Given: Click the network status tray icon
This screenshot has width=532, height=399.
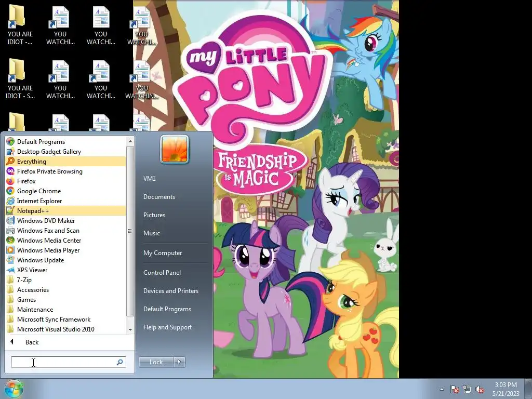Looking at the screenshot, I should [x=467, y=390].
